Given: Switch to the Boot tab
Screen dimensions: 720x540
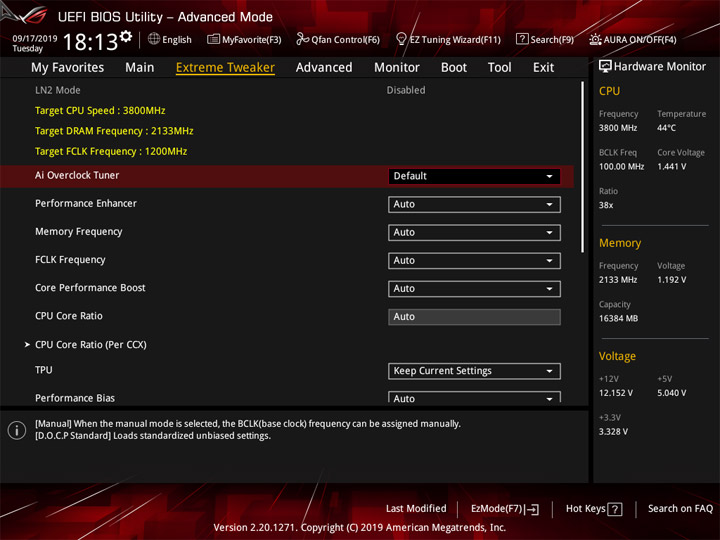Looking at the screenshot, I should (x=454, y=68).
